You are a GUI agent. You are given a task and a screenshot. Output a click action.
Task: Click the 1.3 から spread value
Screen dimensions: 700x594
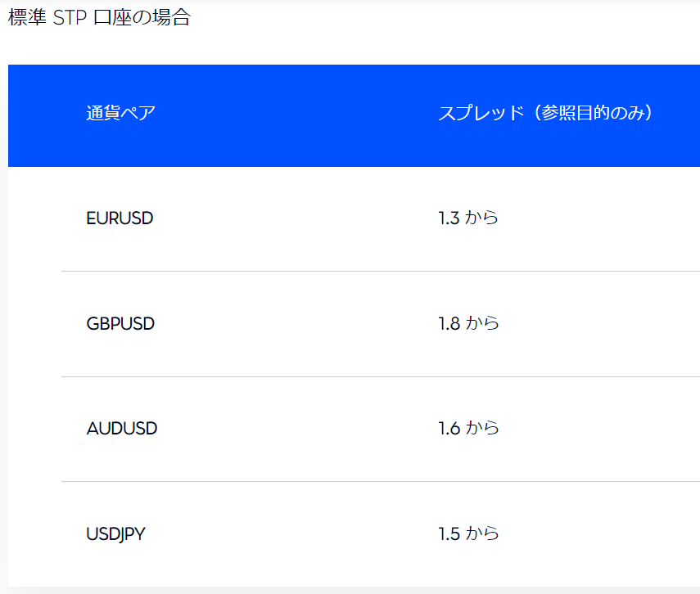467,218
